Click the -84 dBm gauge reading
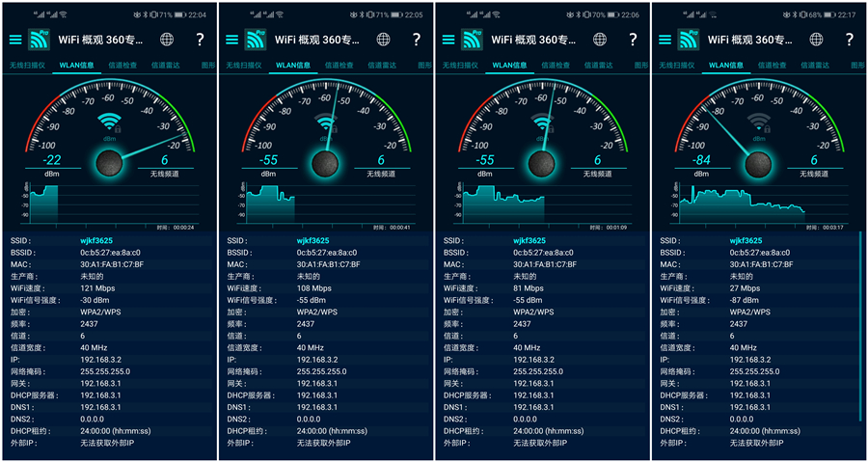The image size is (868, 462). (x=702, y=160)
